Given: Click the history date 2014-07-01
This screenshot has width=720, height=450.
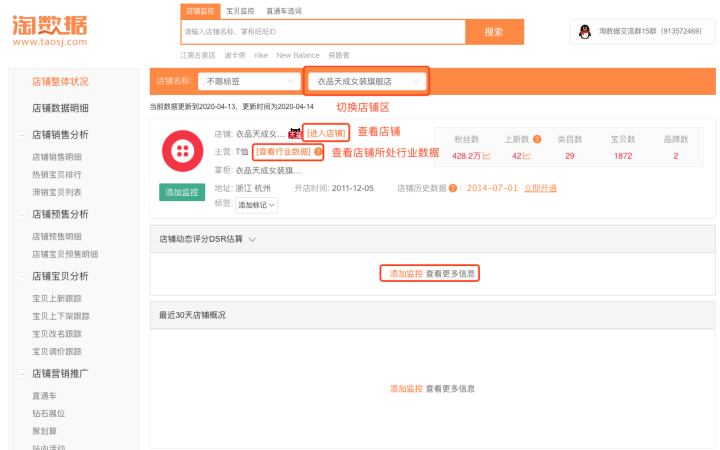Looking at the screenshot, I should (x=492, y=188).
